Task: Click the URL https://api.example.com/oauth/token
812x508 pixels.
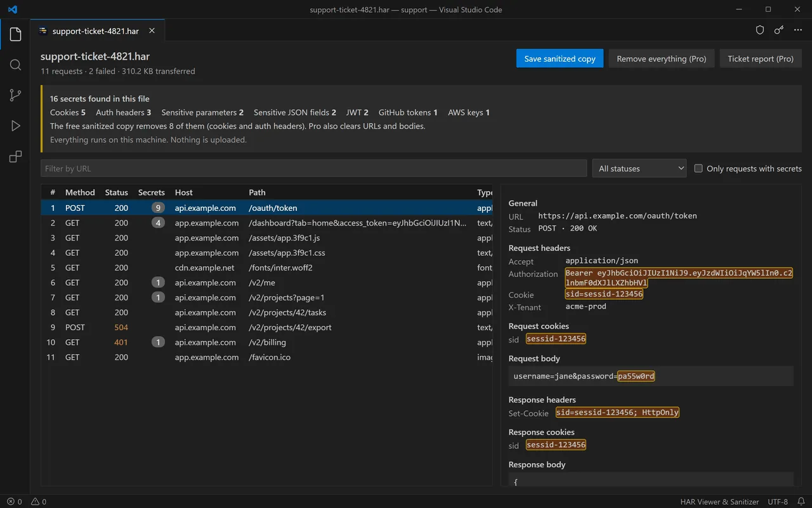Action: point(617,216)
